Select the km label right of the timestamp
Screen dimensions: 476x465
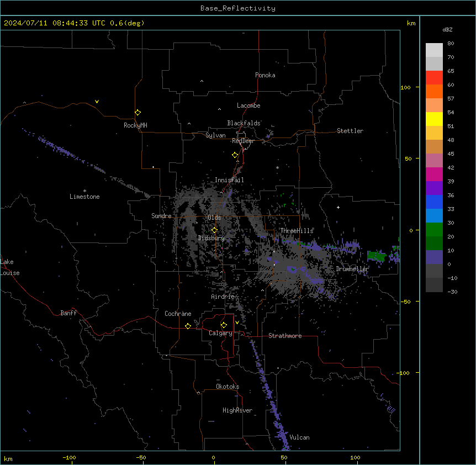(x=411, y=23)
